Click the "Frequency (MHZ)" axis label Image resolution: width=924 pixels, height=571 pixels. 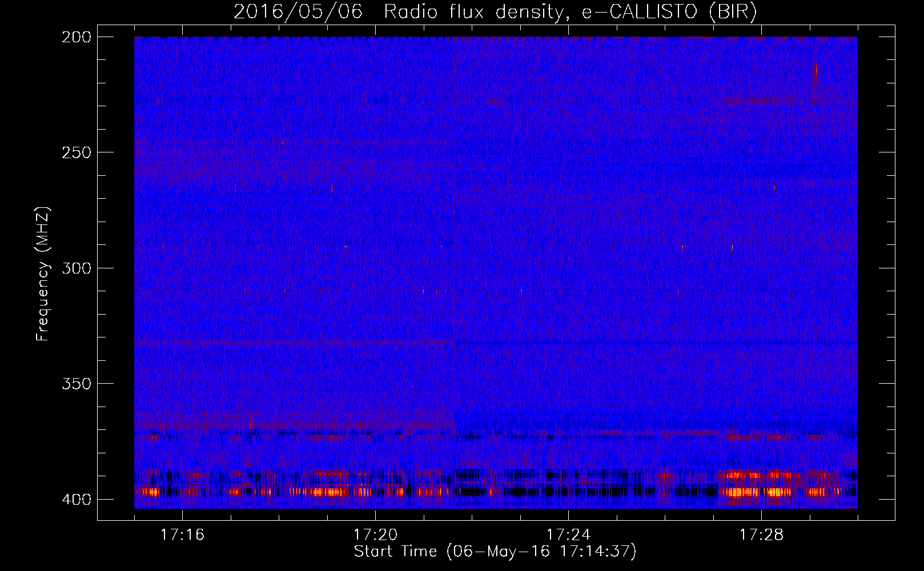click(x=43, y=274)
